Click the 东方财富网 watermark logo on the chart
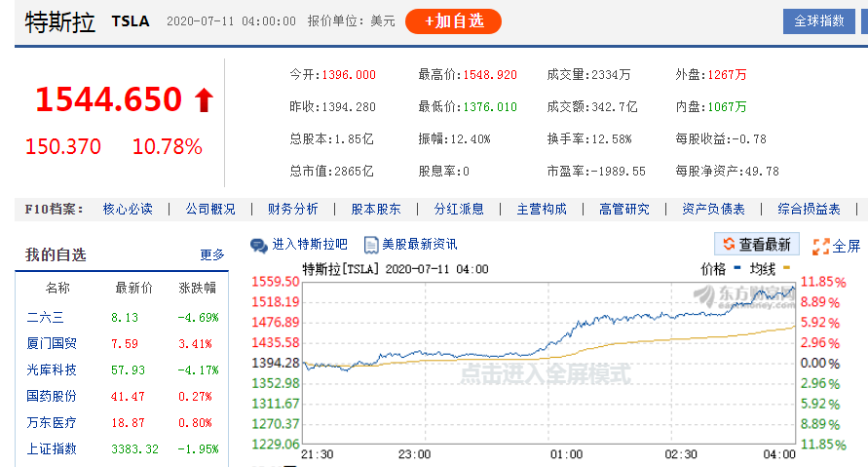 tap(742, 296)
